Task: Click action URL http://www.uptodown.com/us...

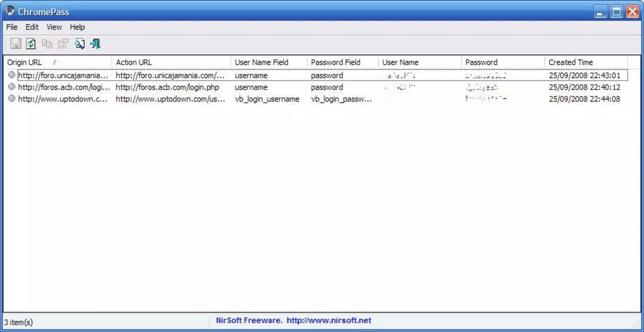Action: coord(170,99)
